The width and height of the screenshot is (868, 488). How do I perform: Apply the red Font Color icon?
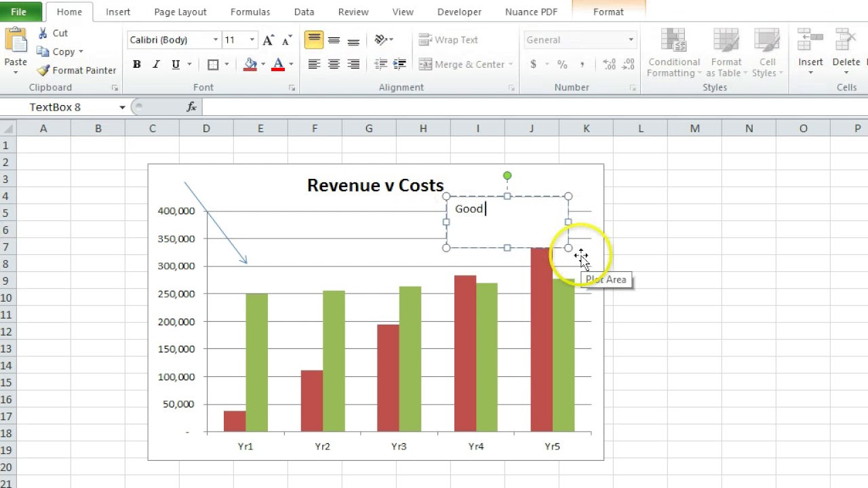coord(278,64)
